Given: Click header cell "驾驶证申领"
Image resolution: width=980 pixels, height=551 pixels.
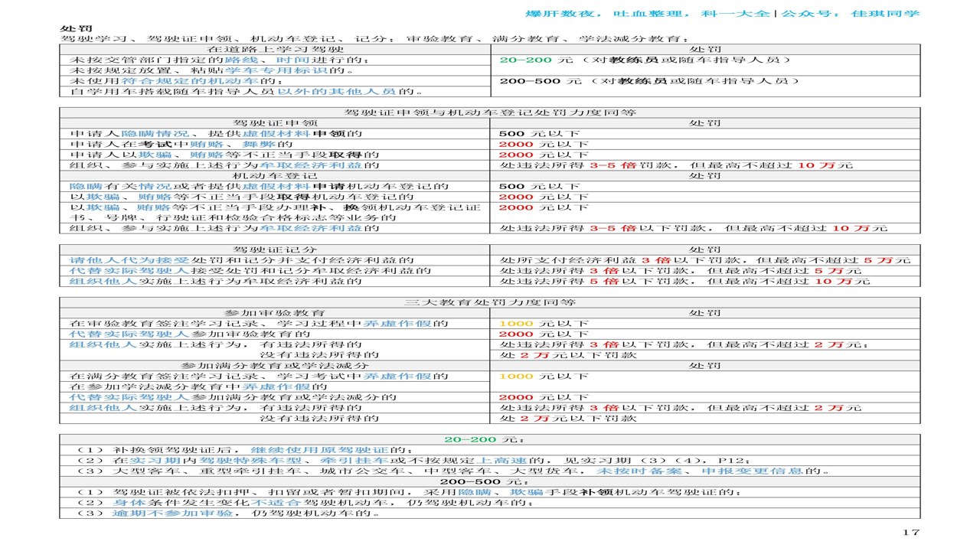Looking at the screenshot, I should pos(275,123).
